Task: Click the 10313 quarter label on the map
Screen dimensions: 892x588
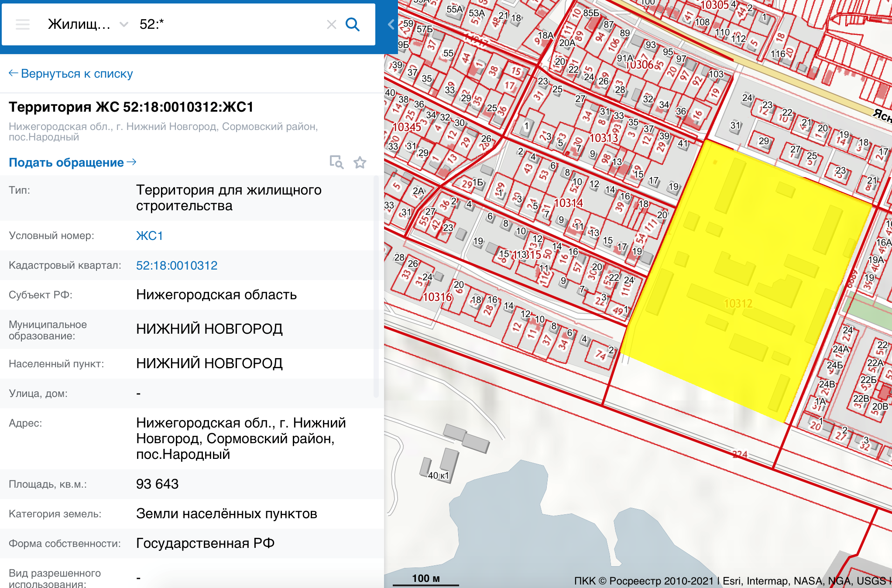Action: (604, 138)
